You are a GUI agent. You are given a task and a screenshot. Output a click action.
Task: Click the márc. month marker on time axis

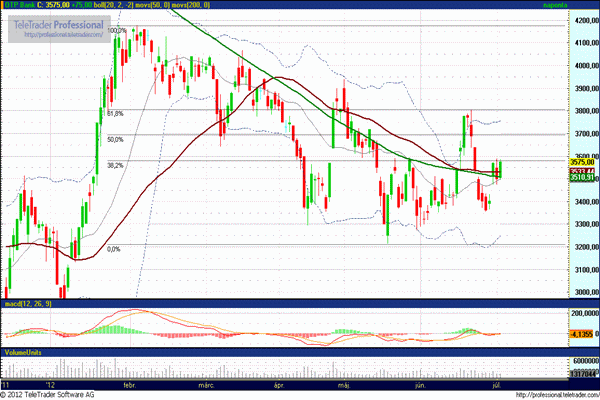(x=206, y=385)
